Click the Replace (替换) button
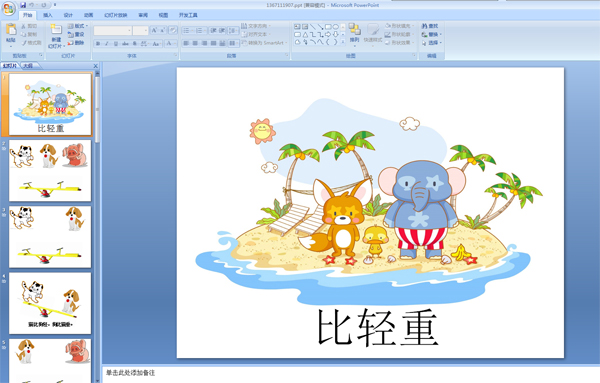This screenshot has height=383, width=600. point(431,34)
